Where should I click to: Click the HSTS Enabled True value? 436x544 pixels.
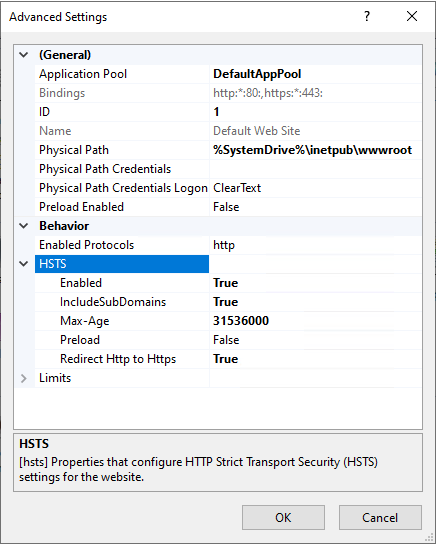point(225,283)
